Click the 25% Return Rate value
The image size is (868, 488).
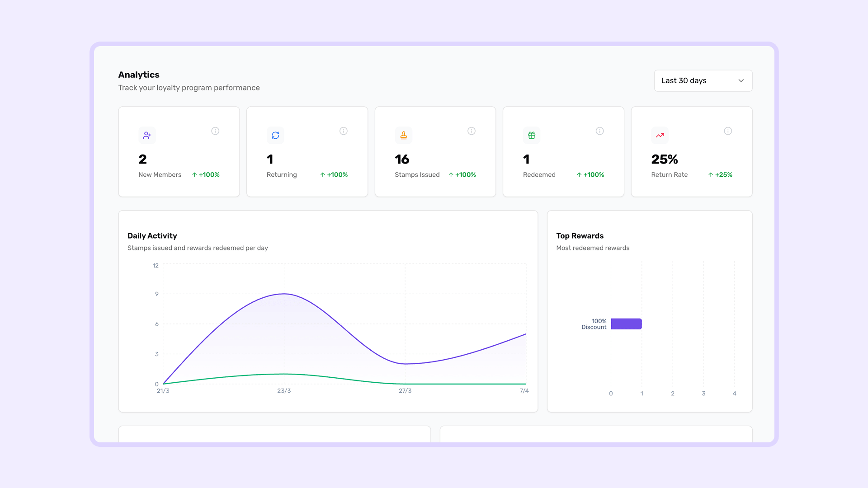tap(665, 159)
